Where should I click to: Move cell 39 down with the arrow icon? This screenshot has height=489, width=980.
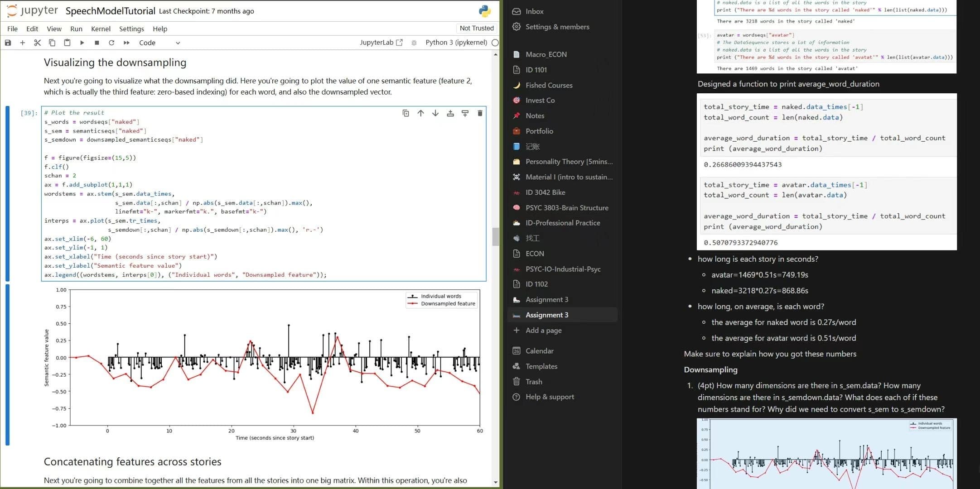435,113
